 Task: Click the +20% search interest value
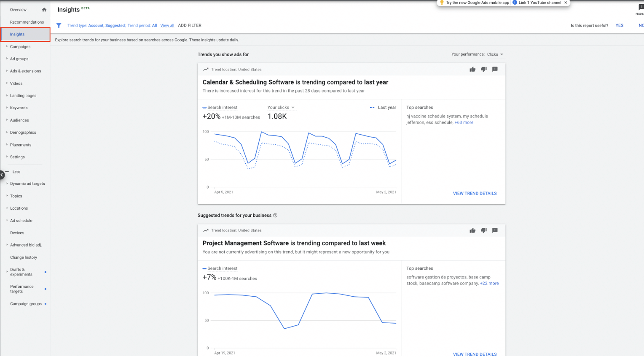click(212, 116)
